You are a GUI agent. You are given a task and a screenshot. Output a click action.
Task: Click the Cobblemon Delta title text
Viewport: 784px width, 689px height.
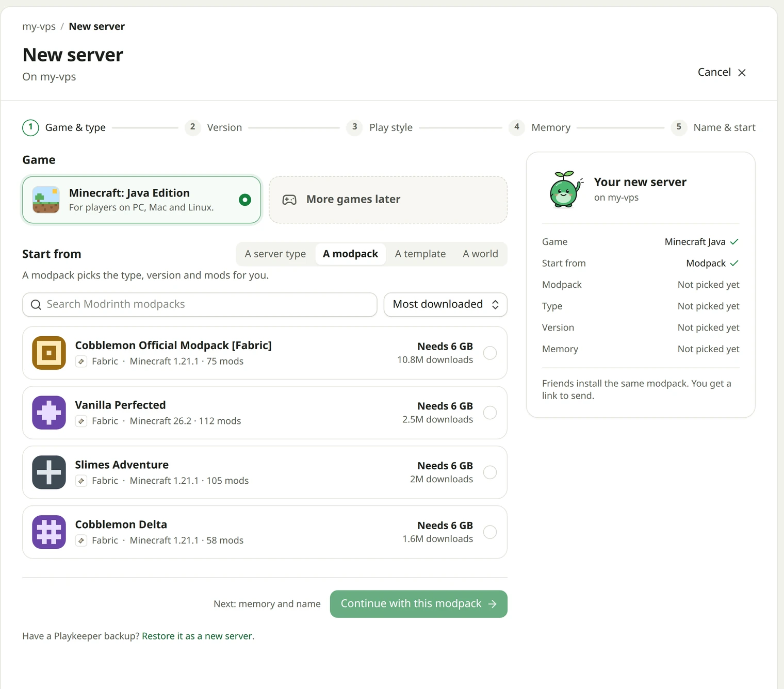[121, 524]
